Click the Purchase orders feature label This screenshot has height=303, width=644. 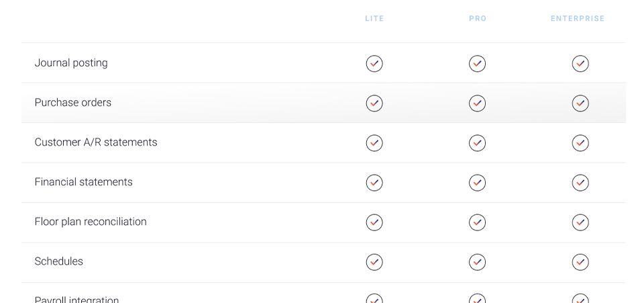coord(73,103)
